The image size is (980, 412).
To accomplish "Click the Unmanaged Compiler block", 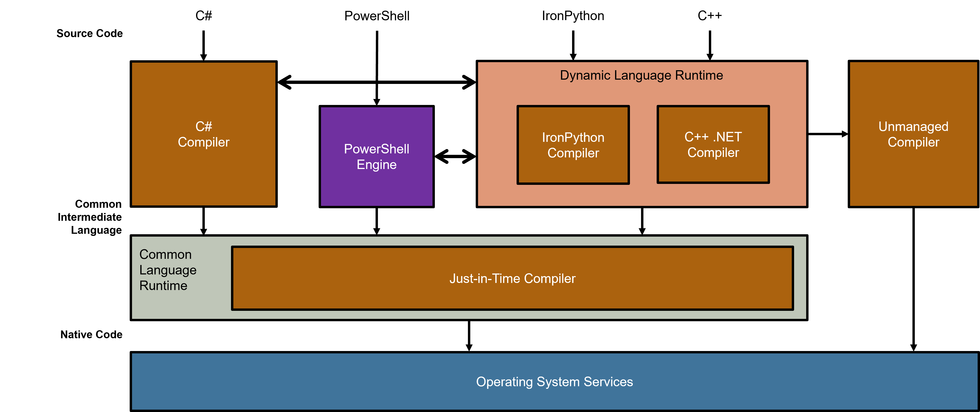I will coord(913,134).
